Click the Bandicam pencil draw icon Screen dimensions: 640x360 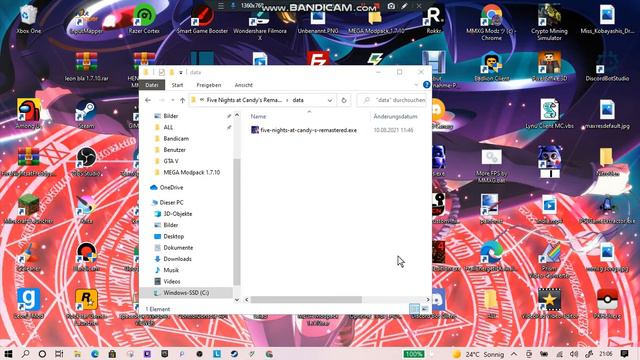click(404, 6)
